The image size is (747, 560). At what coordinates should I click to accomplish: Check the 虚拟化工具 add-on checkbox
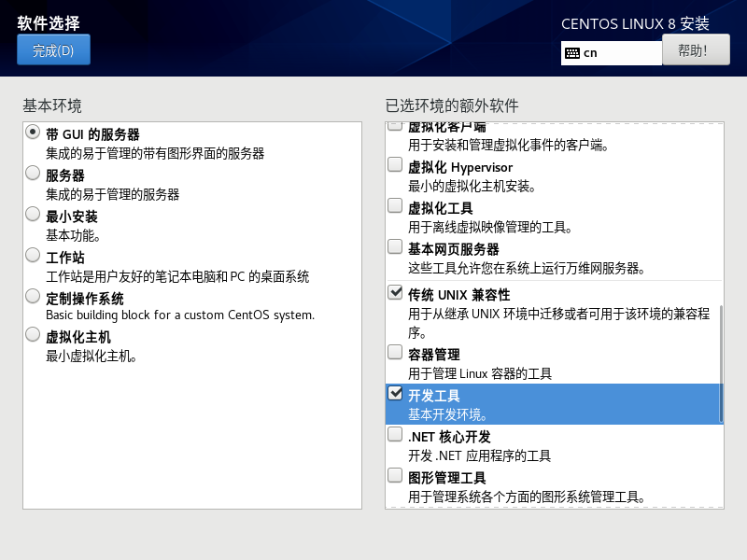point(395,205)
